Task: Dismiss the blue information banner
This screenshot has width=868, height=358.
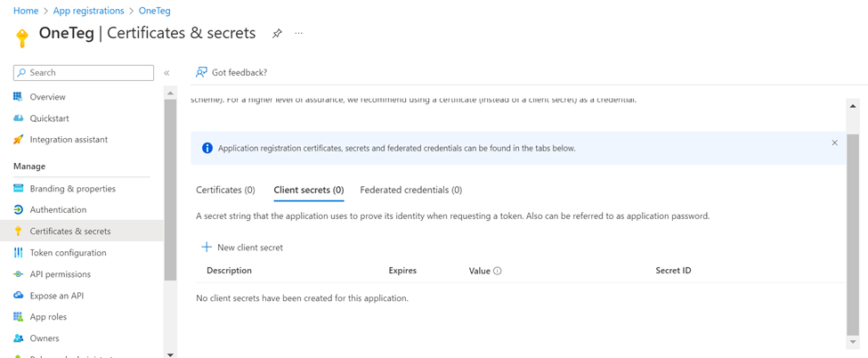Action: [x=834, y=142]
